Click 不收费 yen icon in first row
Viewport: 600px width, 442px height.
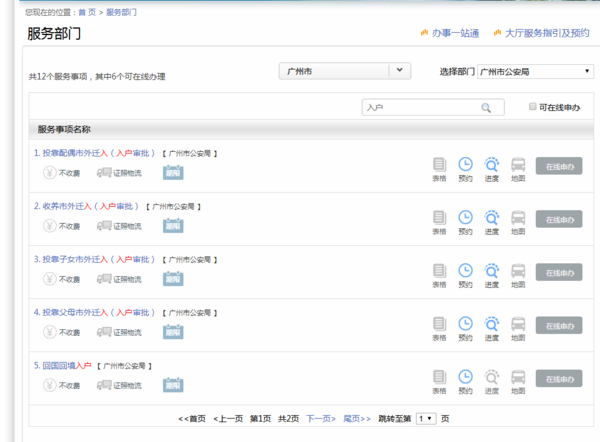(x=49, y=172)
